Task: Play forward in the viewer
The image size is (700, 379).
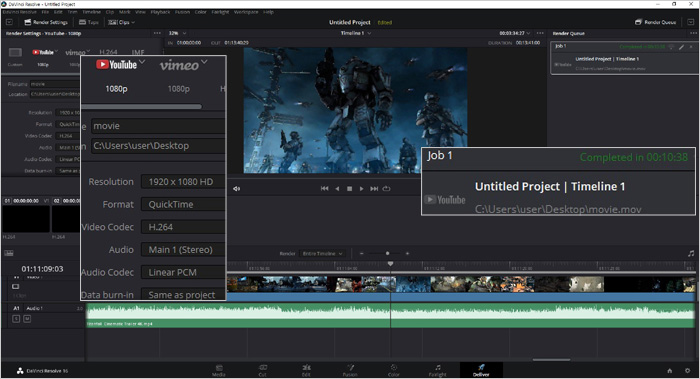Action: (x=362, y=189)
